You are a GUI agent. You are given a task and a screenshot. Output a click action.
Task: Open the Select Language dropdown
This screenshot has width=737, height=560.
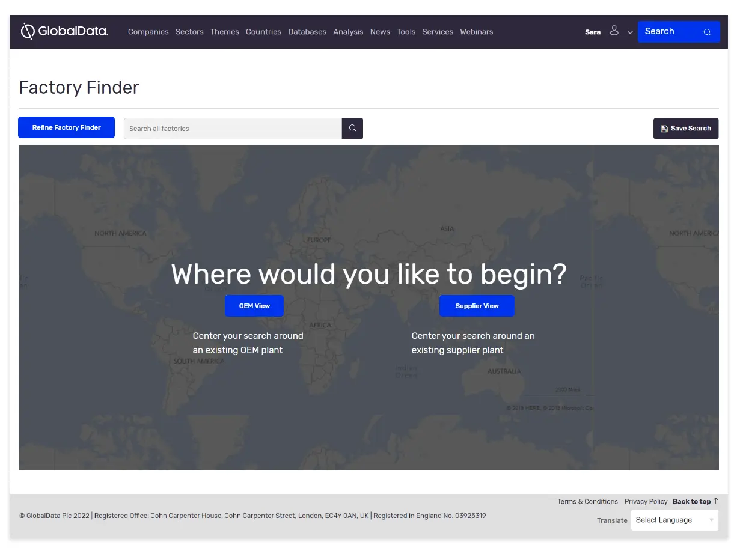tap(674, 520)
